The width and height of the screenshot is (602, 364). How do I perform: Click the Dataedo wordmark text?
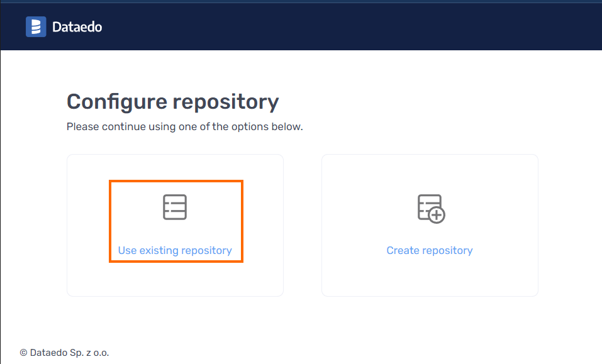pos(77,27)
